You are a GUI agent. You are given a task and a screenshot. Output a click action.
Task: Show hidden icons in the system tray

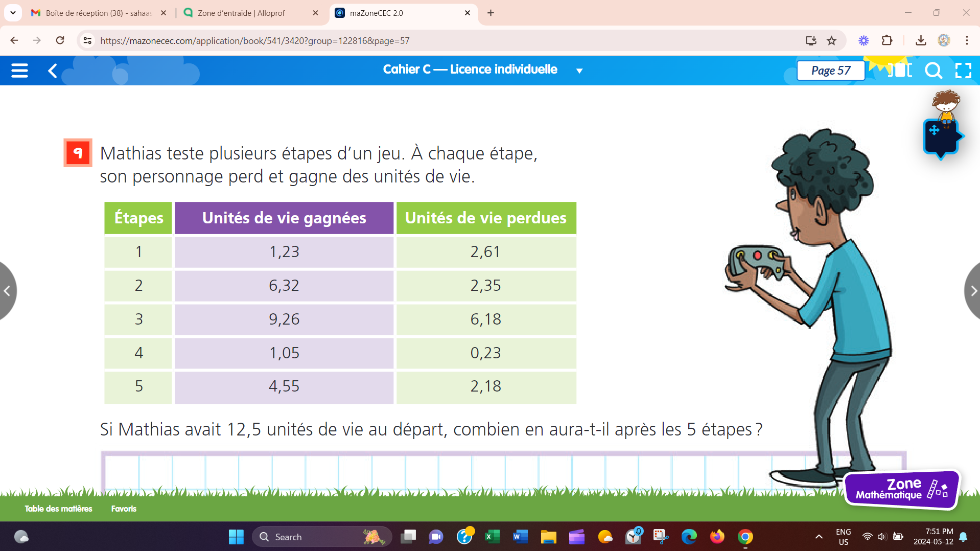819,537
